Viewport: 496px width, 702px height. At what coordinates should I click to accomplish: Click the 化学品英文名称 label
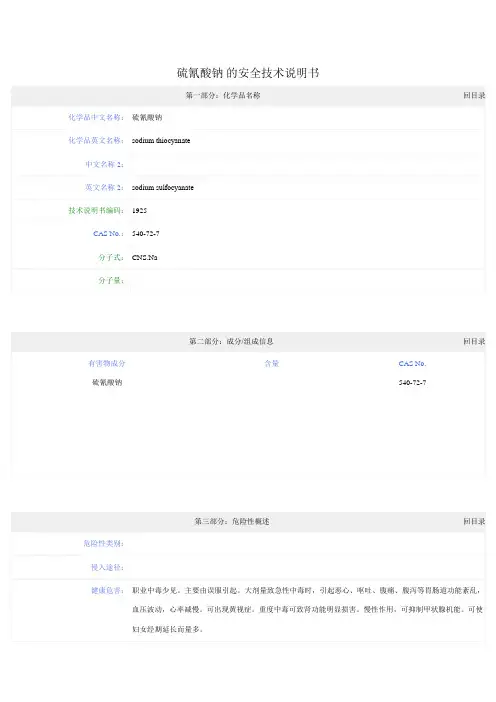coord(96,140)
